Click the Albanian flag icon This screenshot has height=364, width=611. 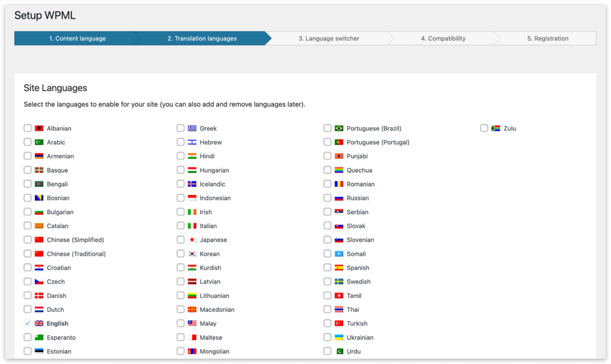pyautogui.click(x=39, y=128)
